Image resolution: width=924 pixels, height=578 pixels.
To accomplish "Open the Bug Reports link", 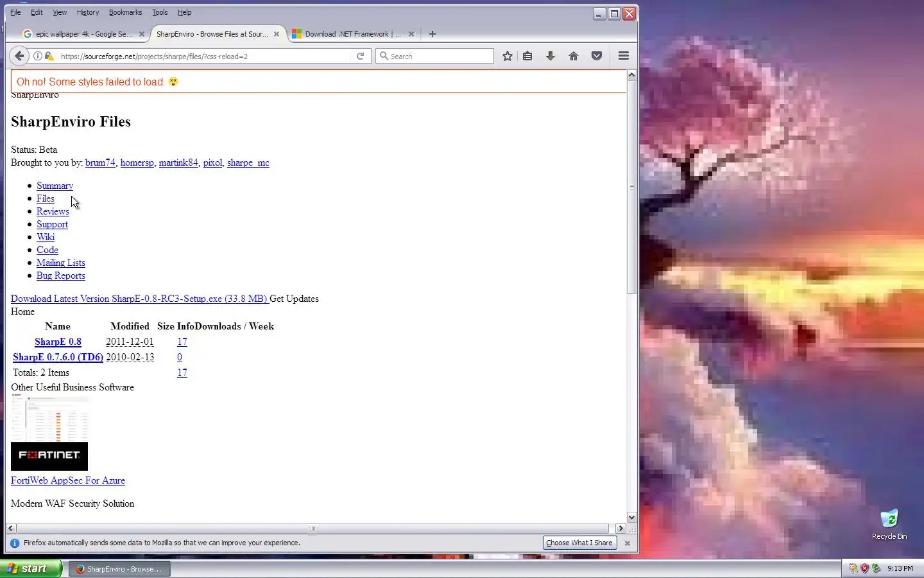I will pos(61,276).
